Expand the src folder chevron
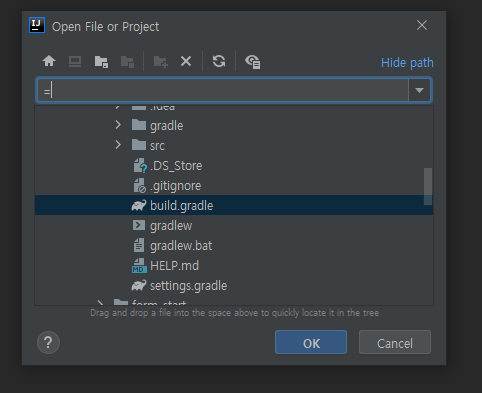This screenshot has height=393, width=482. (118, 145)
